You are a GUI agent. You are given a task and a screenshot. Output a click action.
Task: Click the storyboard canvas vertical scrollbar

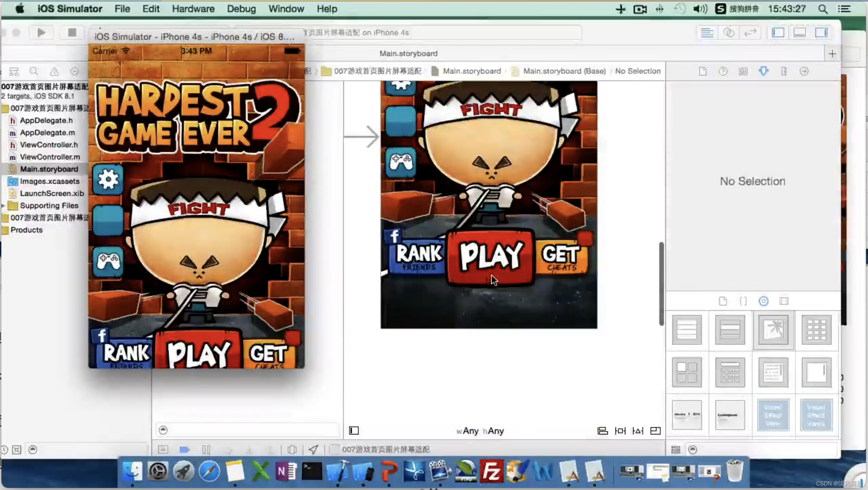pyautogui.click(x=661, y=284)
